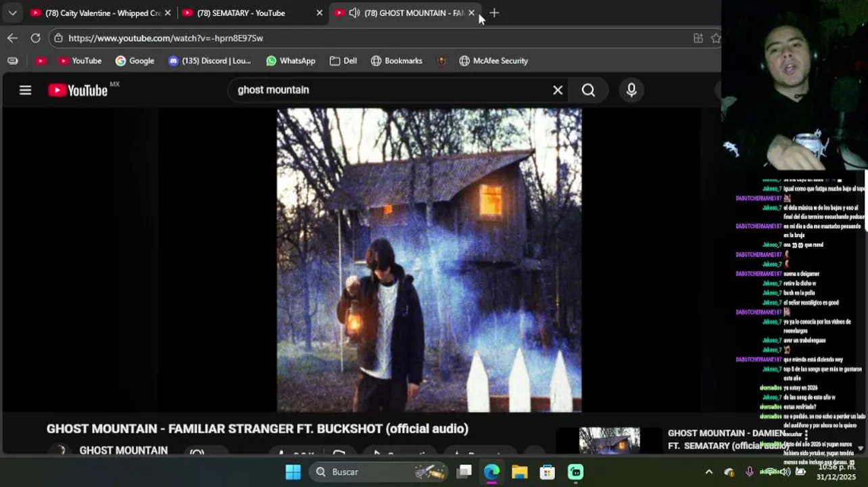Clear the ghost mountain search text

click(558, 90)
